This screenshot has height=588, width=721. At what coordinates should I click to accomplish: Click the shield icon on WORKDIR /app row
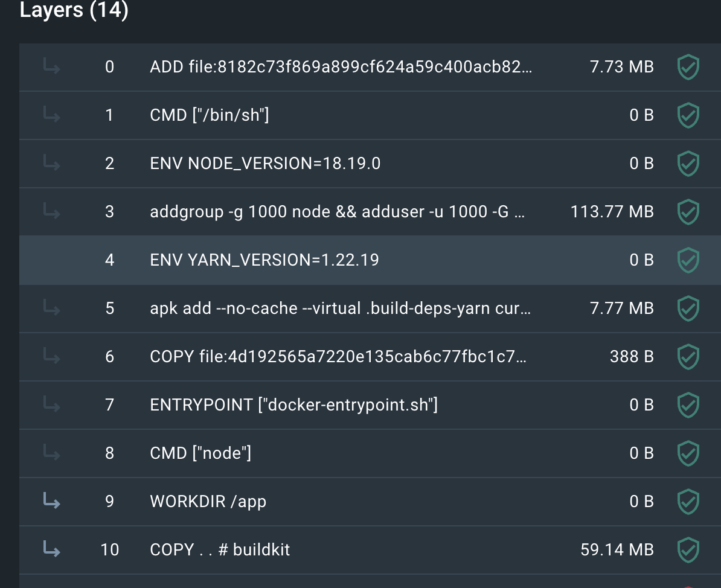[688, 502]
